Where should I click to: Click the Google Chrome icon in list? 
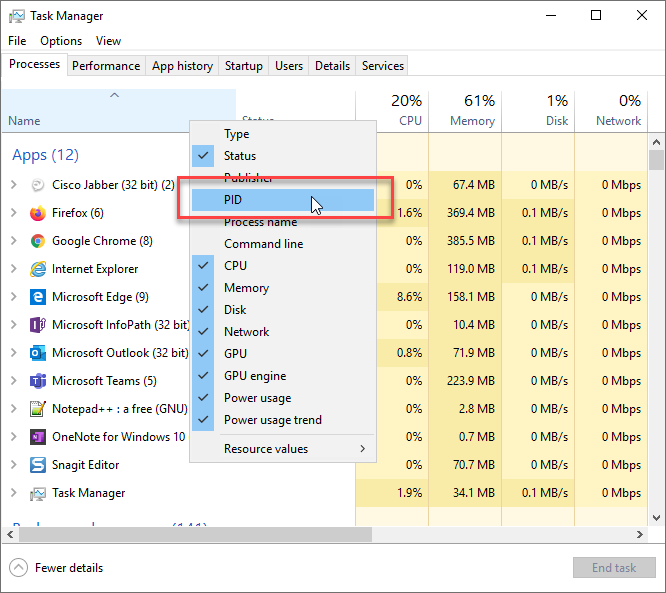tap(38, 241)
